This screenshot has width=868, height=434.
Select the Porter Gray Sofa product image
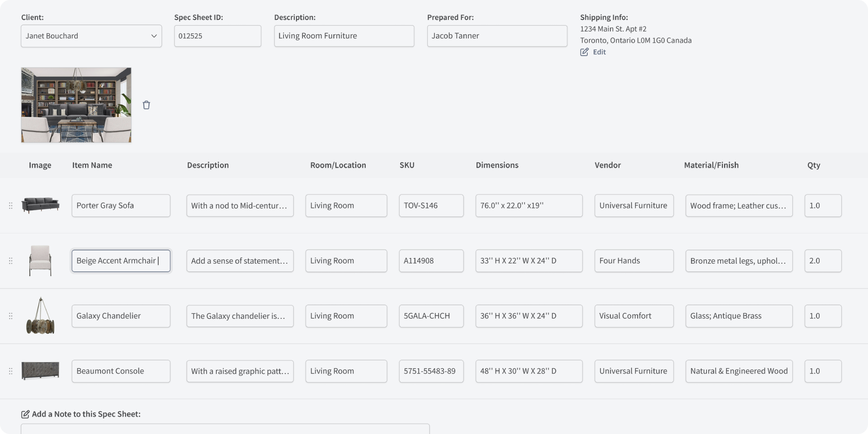coord(40,205)
